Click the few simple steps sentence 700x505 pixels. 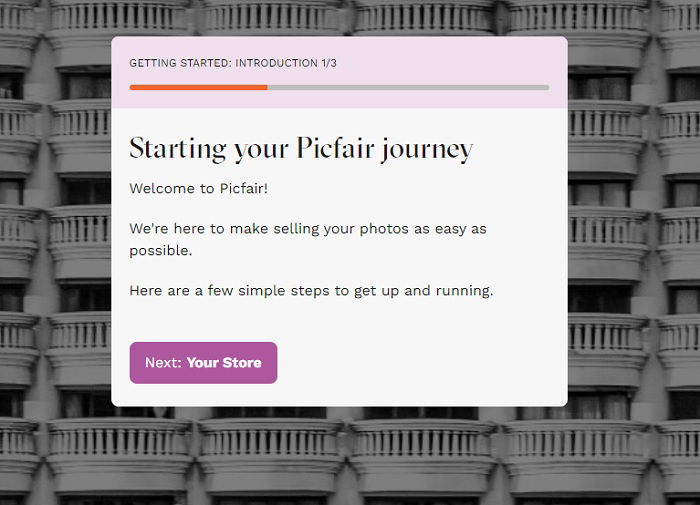coord(311,291)
